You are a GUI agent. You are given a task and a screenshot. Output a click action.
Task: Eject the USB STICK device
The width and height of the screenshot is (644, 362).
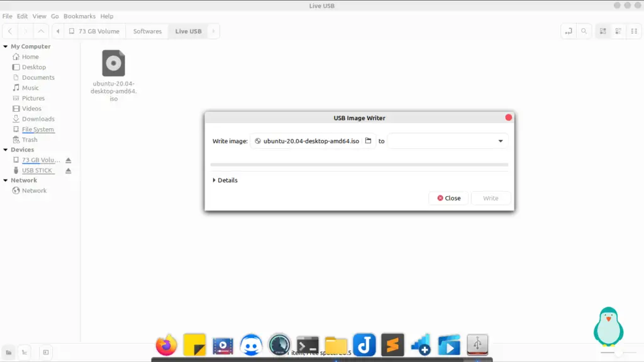coord(68,170)
